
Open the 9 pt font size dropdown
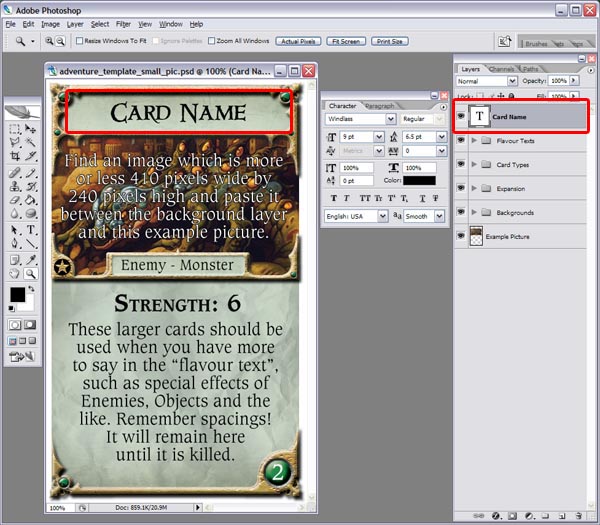(378, 137)
